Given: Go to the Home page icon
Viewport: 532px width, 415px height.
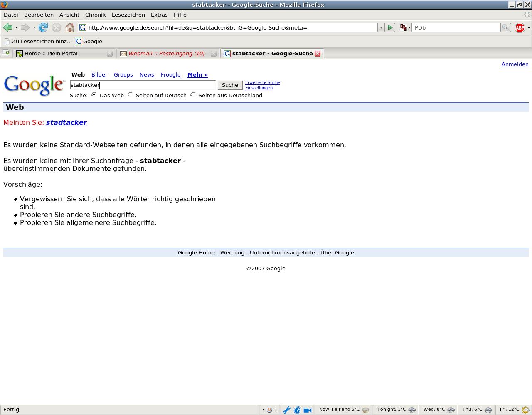Looking at the screenshot, I should point(70,28).
